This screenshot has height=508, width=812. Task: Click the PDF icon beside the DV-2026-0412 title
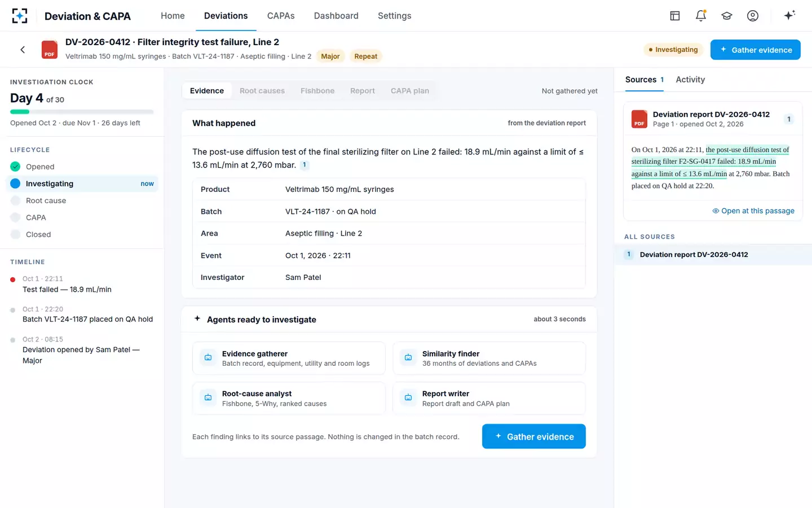click(x=50, y=50)
